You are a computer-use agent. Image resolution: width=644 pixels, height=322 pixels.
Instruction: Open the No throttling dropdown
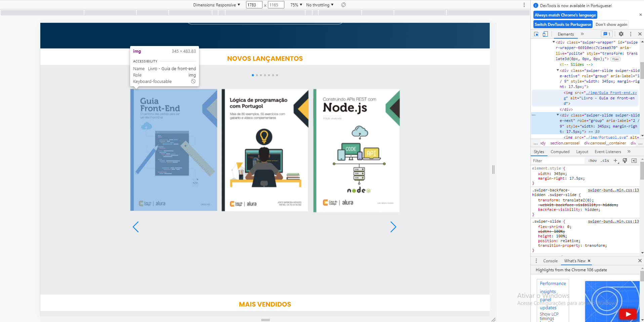click(x=320, y=5)
